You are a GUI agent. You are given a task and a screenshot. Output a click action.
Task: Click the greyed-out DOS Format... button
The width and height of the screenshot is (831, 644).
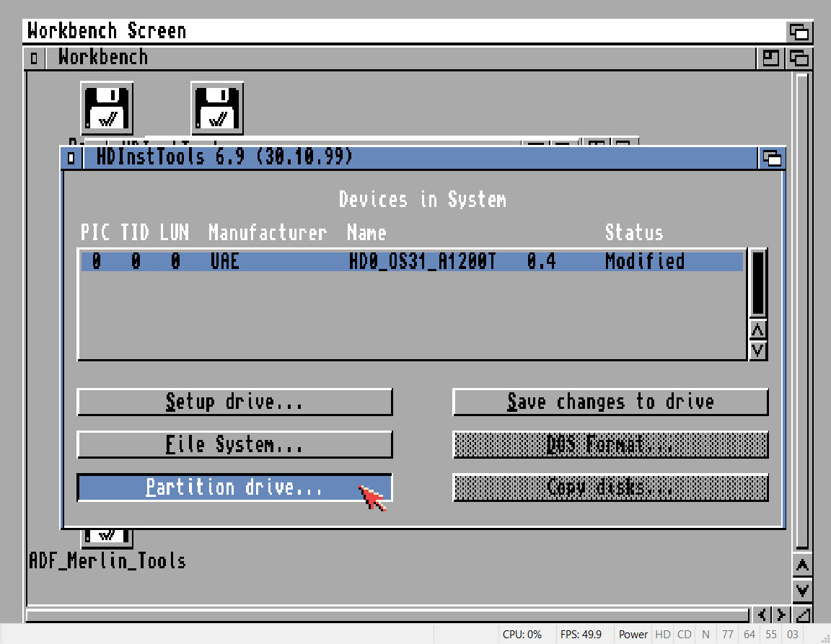(x=610, y=444)
